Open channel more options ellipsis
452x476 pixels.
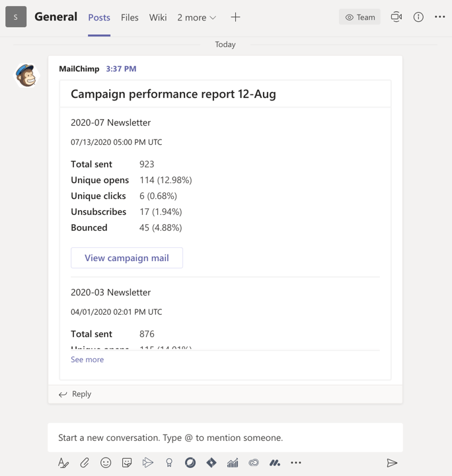click(440, 17)
